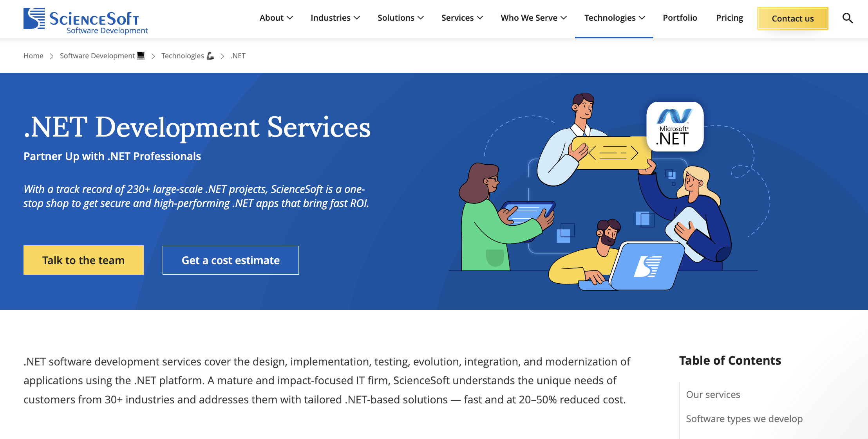The height and width of the screenshot is (439, 868).
Task: Open the Pricing page from the menu
Action: [x=729, y=18]
